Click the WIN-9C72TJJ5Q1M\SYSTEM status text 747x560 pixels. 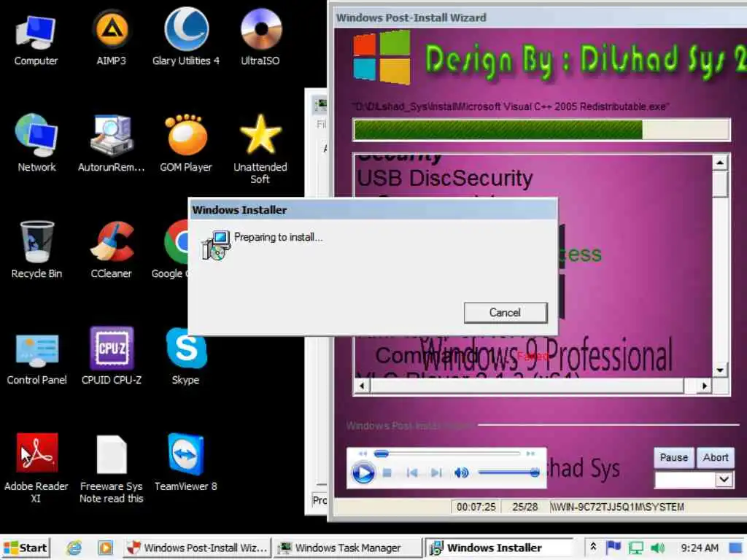click(617, 507)
